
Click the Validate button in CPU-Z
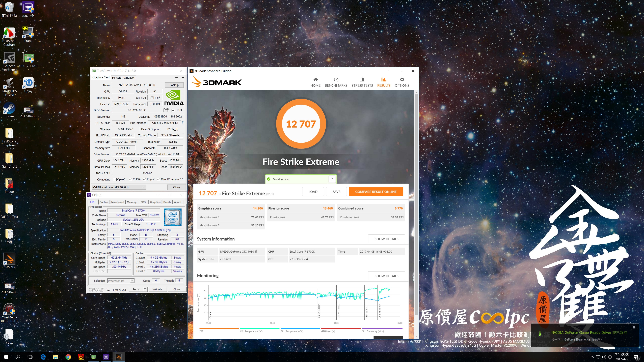[x=157, y=289]
